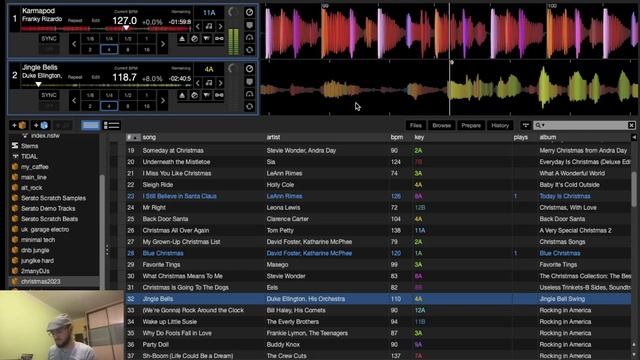Shift key down on deck 1
This screenshot has width=640, height=360.
click(198, 27)
